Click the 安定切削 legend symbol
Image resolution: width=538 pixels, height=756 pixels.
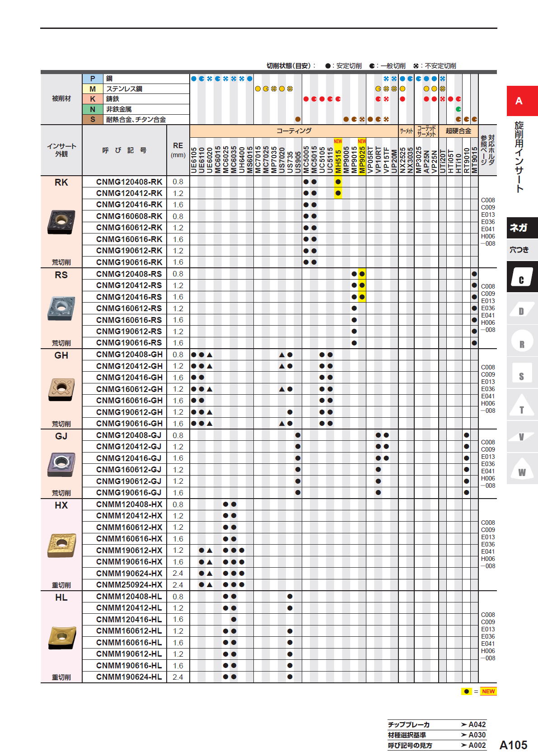(x=327, y=66)
